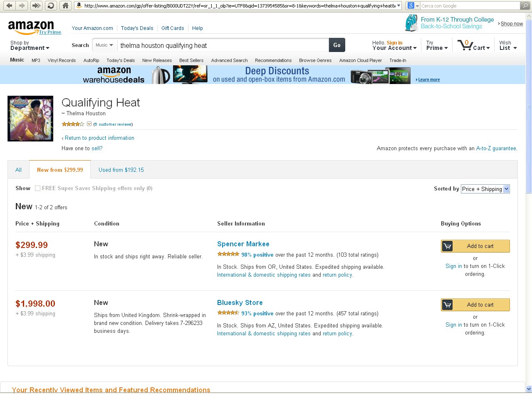Viewport: 532px width, 394px height.
Task: Click Learn more on the warehouse deals banner
Action: pyautogui.click(x=429, y=79)
